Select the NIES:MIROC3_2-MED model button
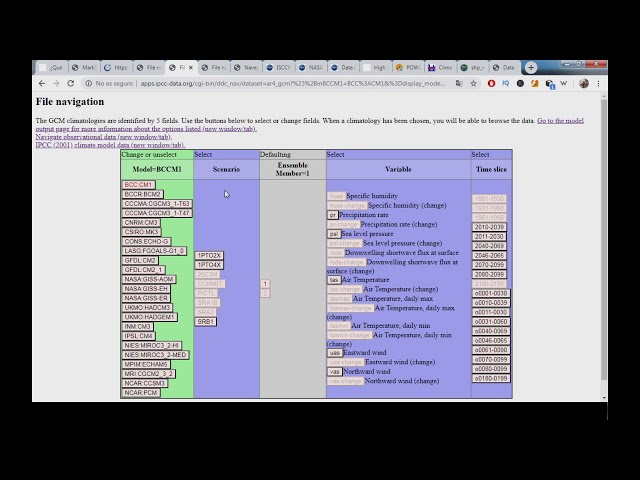 click(x=155, y=355)
